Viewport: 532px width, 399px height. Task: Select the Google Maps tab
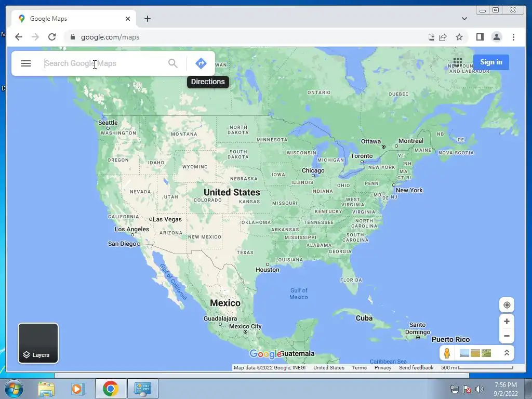[x=74, y=19]
